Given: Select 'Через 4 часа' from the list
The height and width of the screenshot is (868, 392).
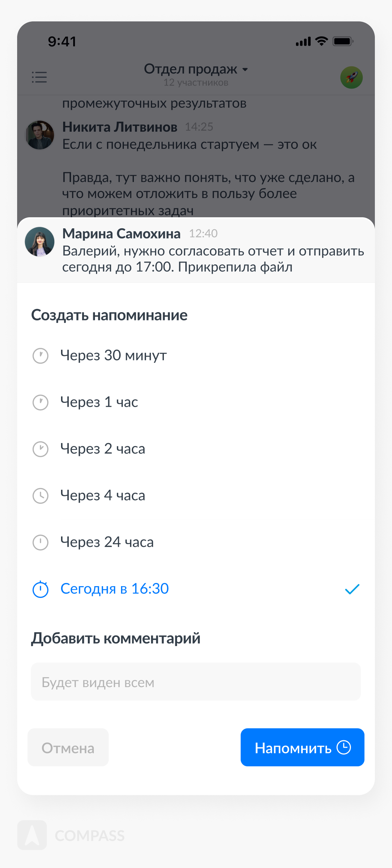Looking at the screenshot, I should pos(103,496).
